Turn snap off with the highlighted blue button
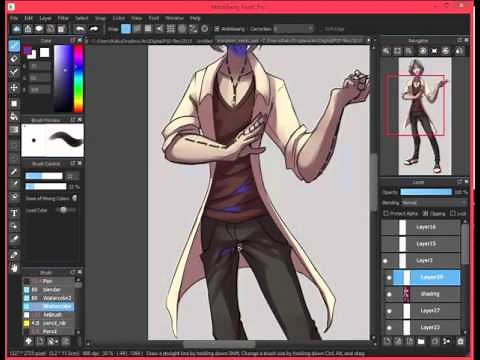The height and width of the screenshot is (360, 480). coord(126,29)
